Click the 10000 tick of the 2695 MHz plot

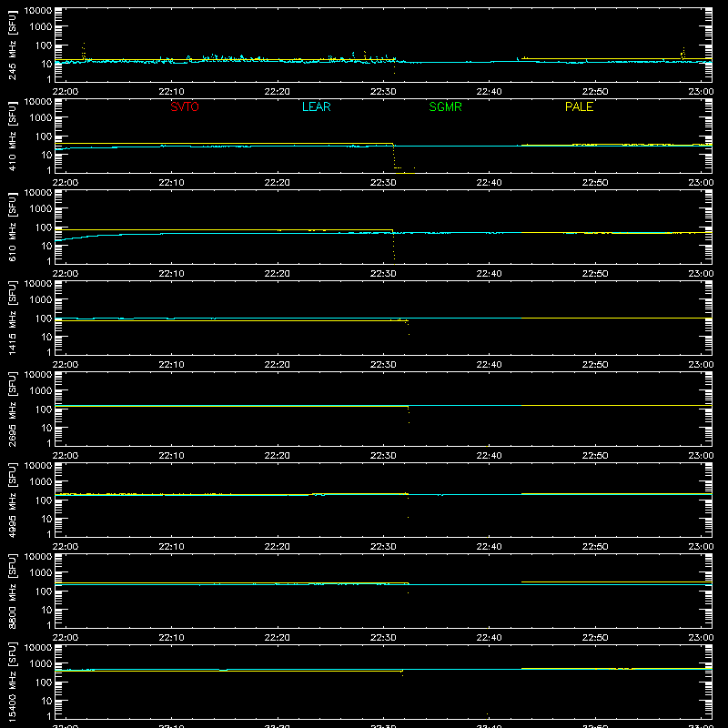38,375
